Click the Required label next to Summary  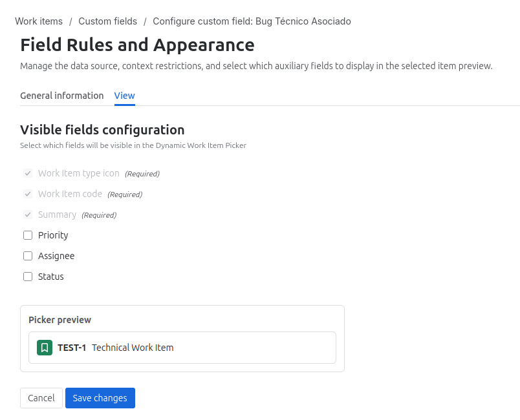98,215
